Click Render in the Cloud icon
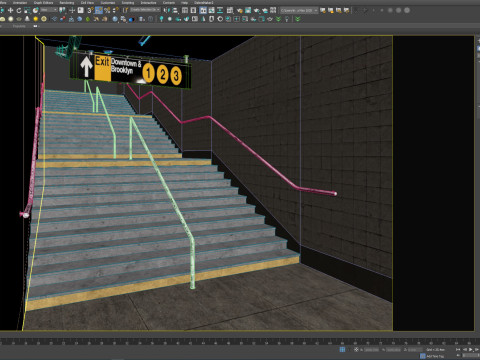Viewport: 480px width, 360px height. [265, 10]
